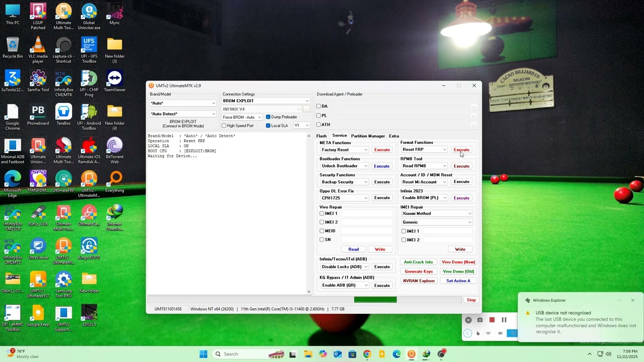Screen dimensions: 644x362
Task: Open Windows Start menu
Action: [x=203, y=354]
